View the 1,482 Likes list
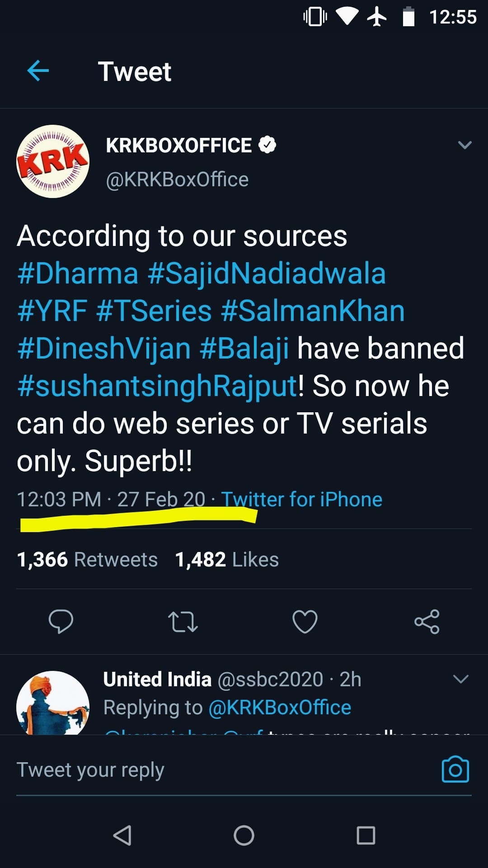Viewport: 488px width, 868px height. [x=227, y=560]
